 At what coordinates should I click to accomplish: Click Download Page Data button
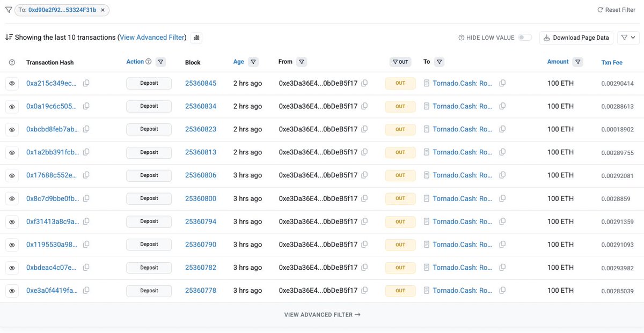[576, 38]
